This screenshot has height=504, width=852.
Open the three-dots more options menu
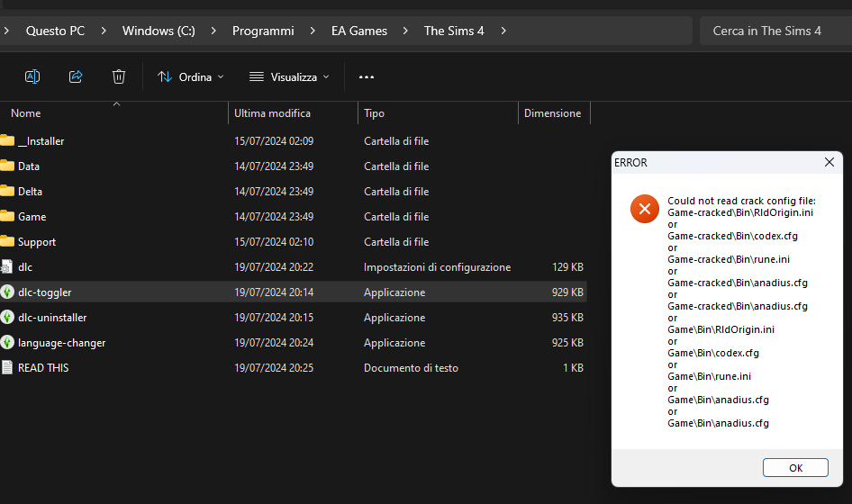coord(367,77)
